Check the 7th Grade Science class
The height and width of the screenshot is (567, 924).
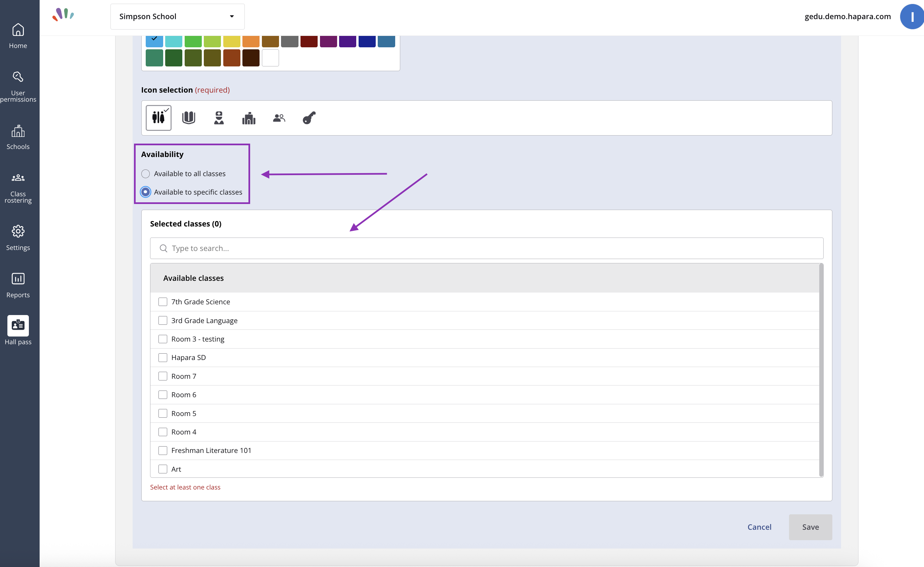tap(163, 302)
